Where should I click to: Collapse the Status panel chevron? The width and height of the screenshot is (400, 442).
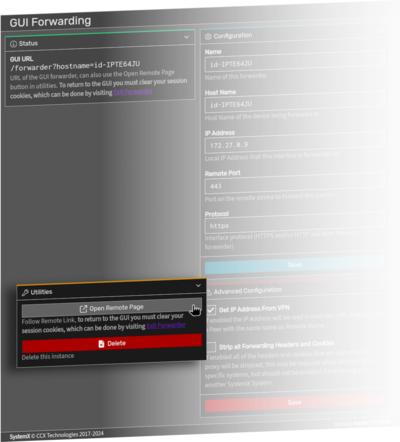(x=187, y=37)
